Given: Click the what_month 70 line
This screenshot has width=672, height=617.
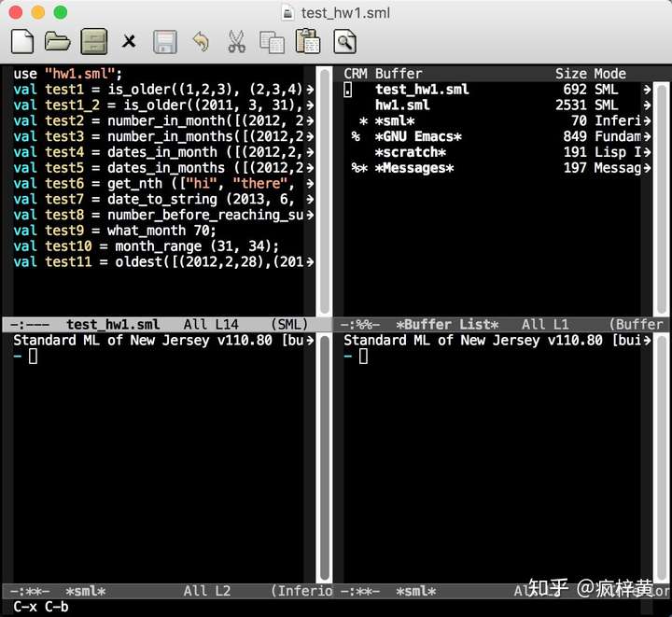Looking at the screenshot, I should [x=115, y=231].
